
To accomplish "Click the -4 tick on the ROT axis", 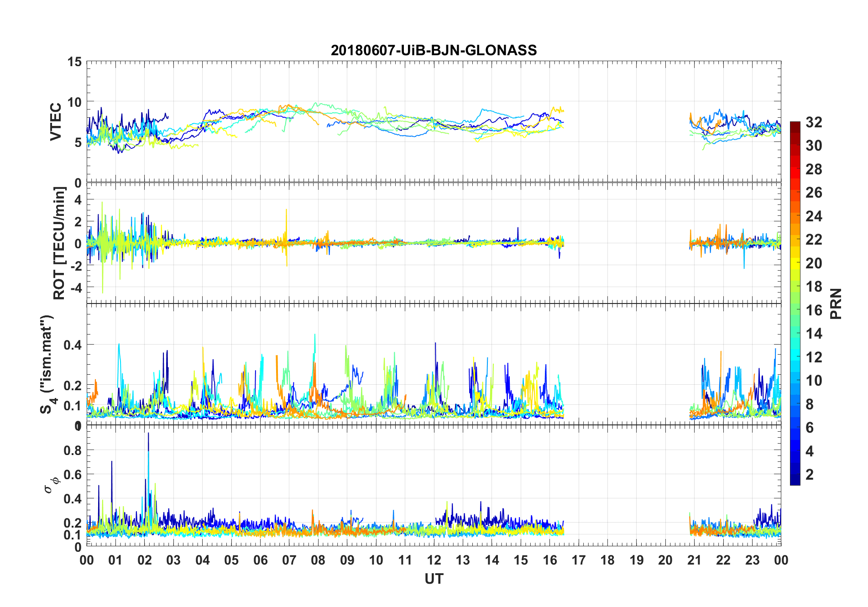I will point(76,288).
